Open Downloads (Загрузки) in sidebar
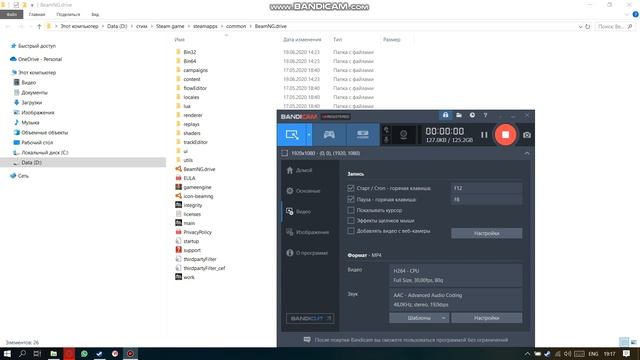 (x=31, y=103)
